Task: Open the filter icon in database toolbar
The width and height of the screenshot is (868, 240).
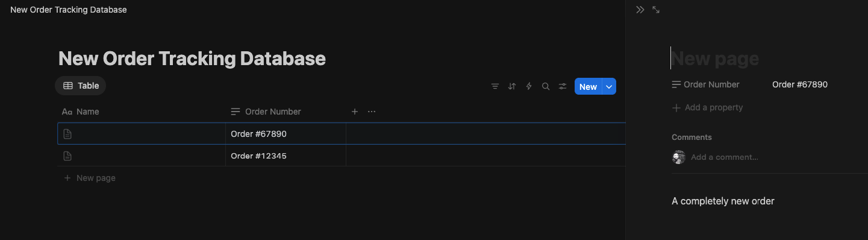Action: point(495,86)
